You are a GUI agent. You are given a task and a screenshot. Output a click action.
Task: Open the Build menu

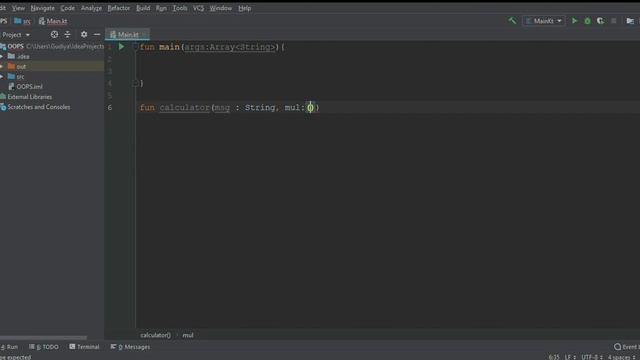143,8
